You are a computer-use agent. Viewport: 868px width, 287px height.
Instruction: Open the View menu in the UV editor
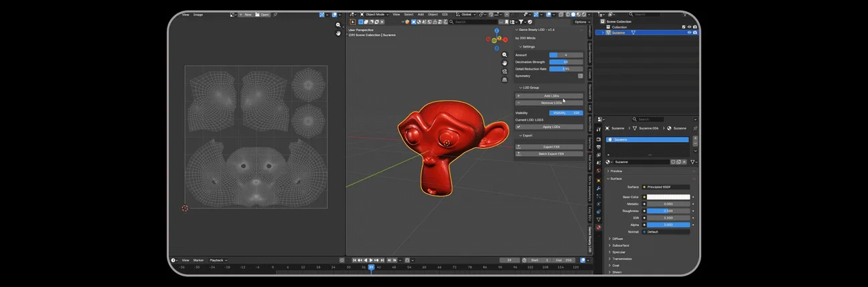[186, 14]
